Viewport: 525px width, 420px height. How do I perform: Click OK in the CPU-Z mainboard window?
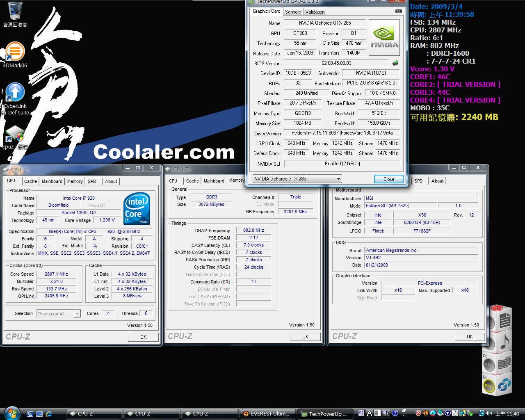(x=470, y=337)
